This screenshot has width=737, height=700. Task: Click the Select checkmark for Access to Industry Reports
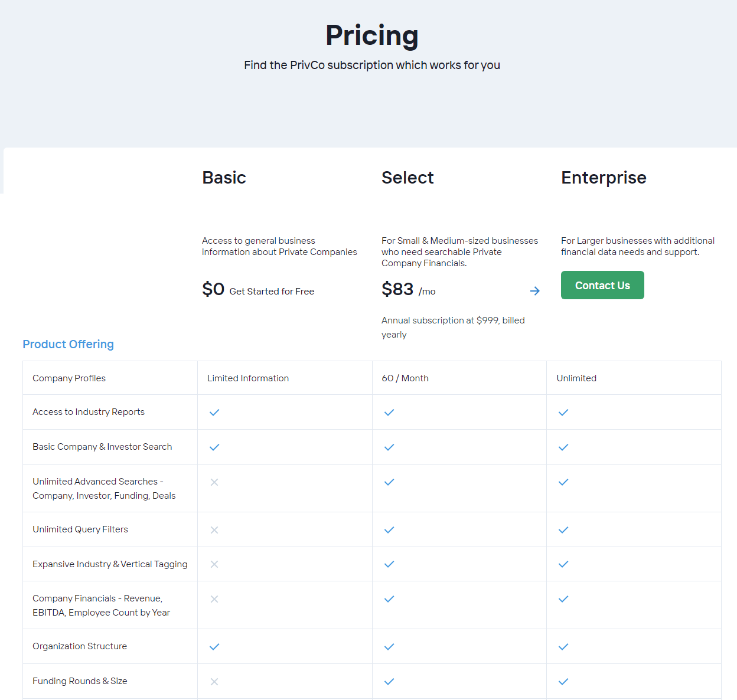(389, 413)
